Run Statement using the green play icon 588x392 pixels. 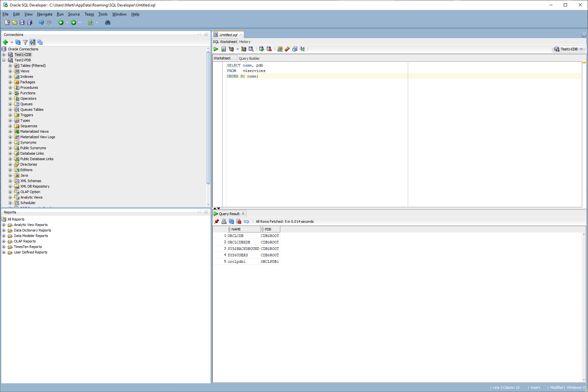pyautogui.click(x=216, y=49)
